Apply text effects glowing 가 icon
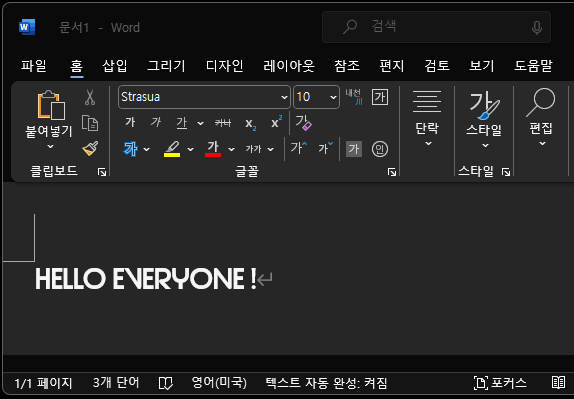Viewport: 574px width, 399px height. (x=131, y=149)
